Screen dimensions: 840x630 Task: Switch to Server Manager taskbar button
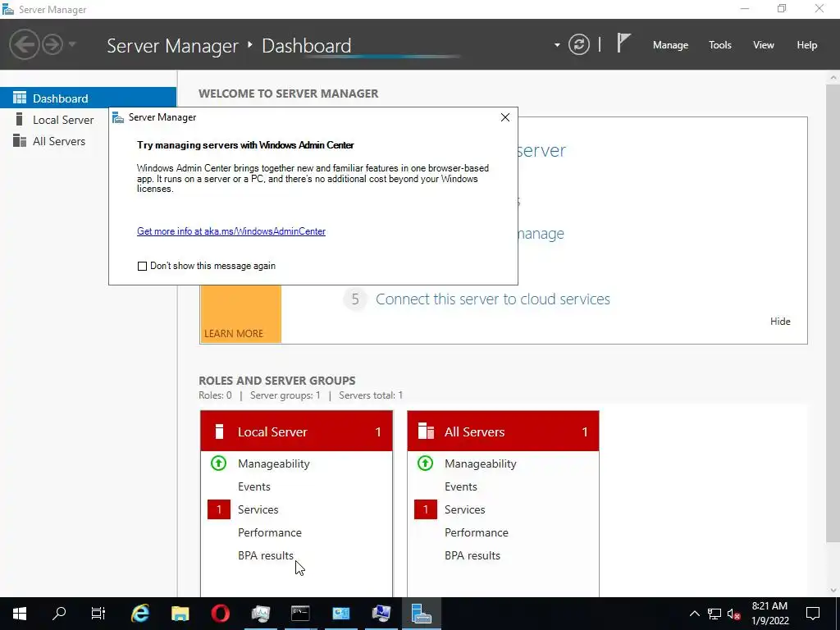point(421,614)
